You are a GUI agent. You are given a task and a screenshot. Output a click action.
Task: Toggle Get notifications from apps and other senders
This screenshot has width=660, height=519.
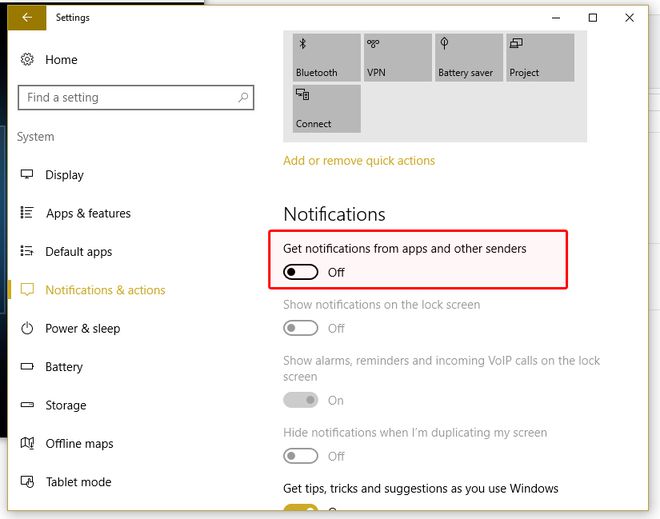301,272
